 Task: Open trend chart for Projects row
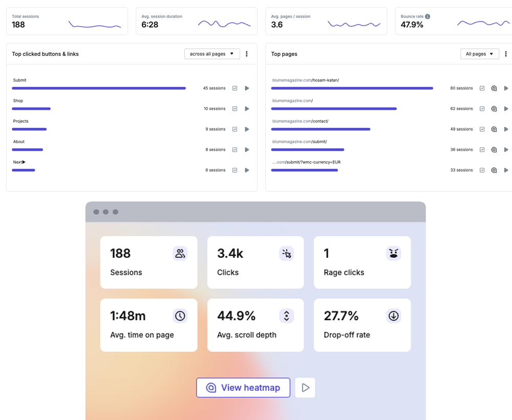(x=234, y=129)
